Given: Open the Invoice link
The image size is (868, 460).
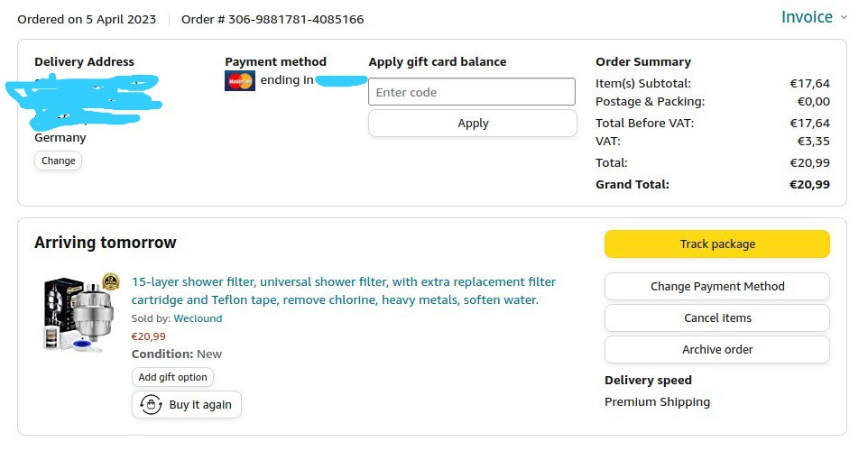Looking at the screenshot, I should coord(807,17).
